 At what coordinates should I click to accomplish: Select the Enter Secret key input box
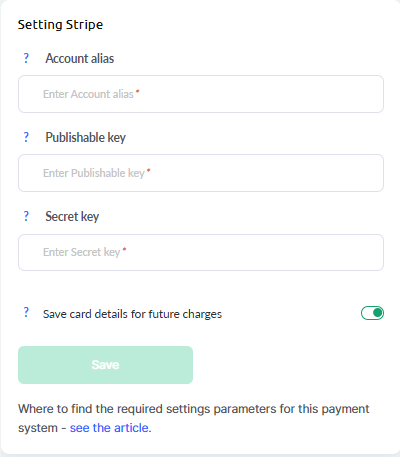(201, 252)
